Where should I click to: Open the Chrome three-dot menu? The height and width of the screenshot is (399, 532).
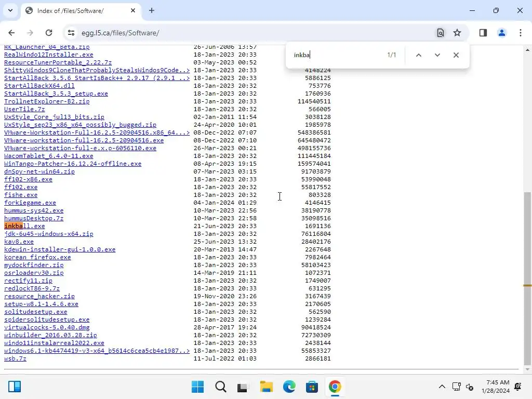(x=521, y=33)
